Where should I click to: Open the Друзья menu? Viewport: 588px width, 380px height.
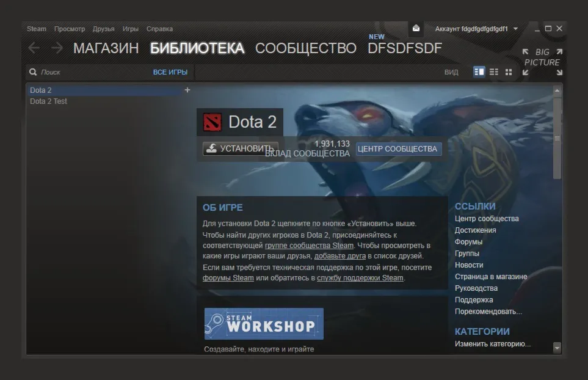(104, 29)
